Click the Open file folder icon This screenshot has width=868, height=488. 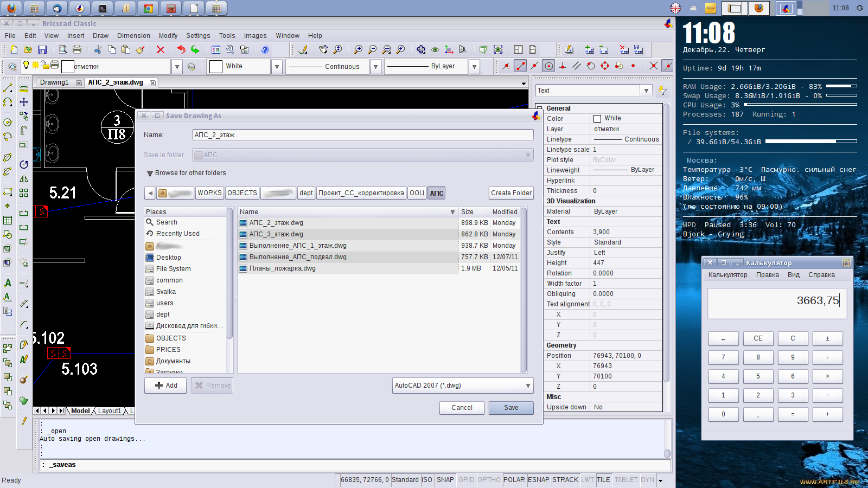[28, 49]
